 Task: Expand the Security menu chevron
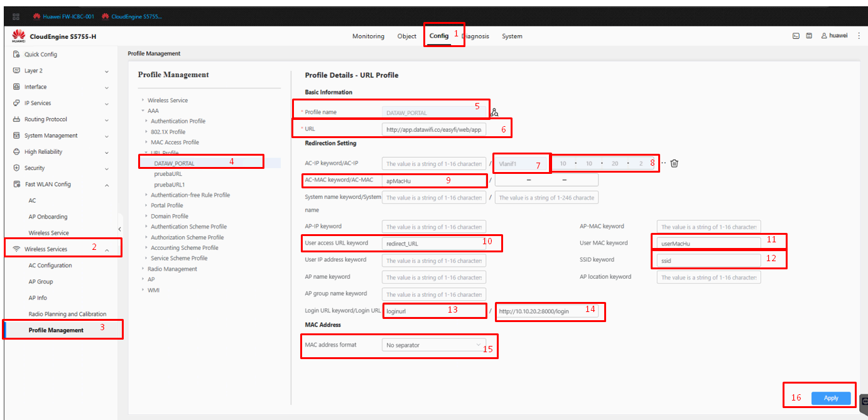click(x=107, y=168)
